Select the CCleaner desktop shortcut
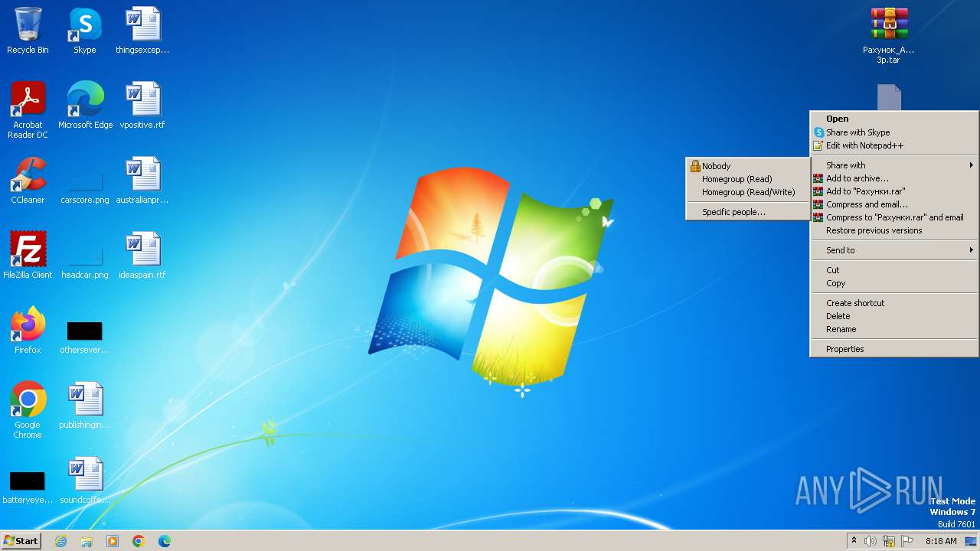 coord(28,181)
